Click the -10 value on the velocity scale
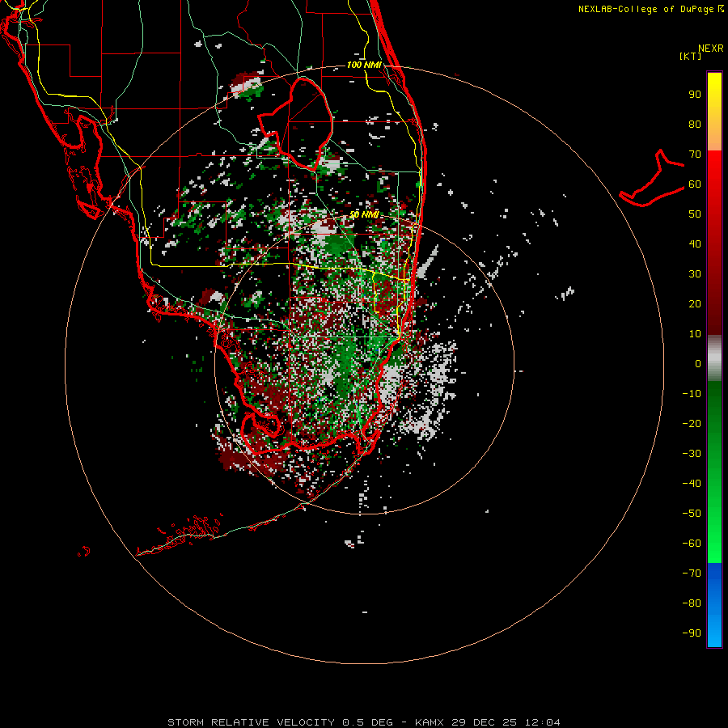This screenshot has height=728, width=728. point(692,394)
